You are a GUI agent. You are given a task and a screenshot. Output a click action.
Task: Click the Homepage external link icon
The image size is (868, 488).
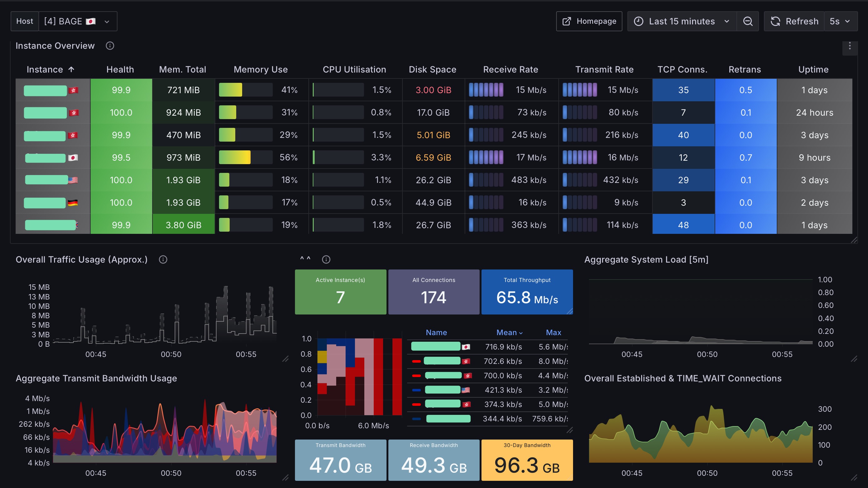tap(567, 21)
